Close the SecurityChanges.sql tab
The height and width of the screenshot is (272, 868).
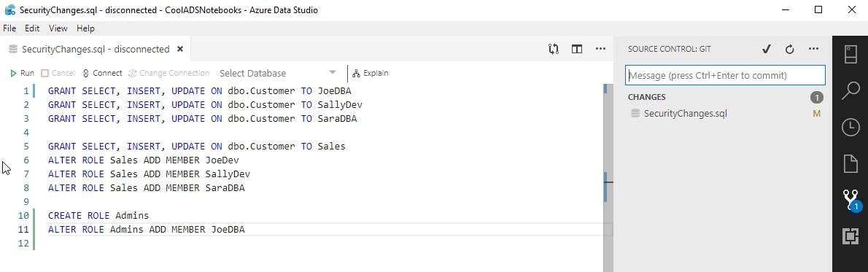click(180, 49)
